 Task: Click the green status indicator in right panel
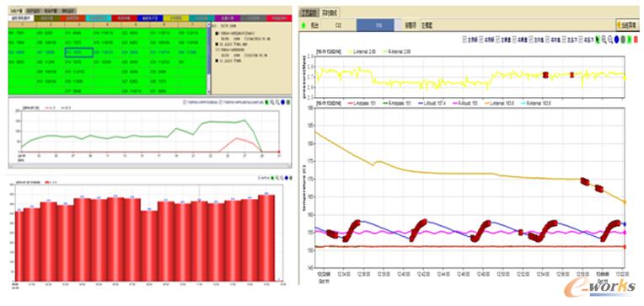(x=304, y=25)
